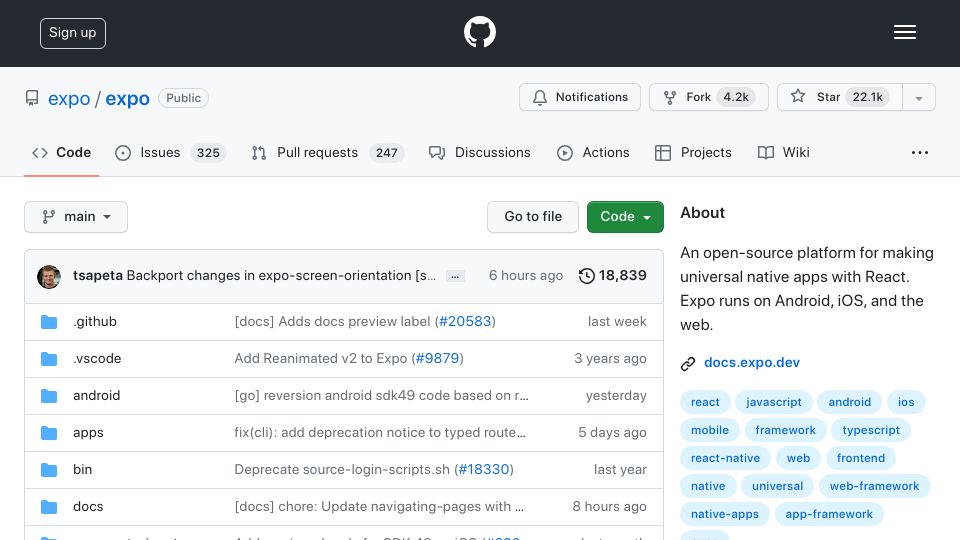Click the folder icon beside .github
Image resolution: width=960 pixels, height=540 pixels.
pyautogui.click(x=49, y=322)
